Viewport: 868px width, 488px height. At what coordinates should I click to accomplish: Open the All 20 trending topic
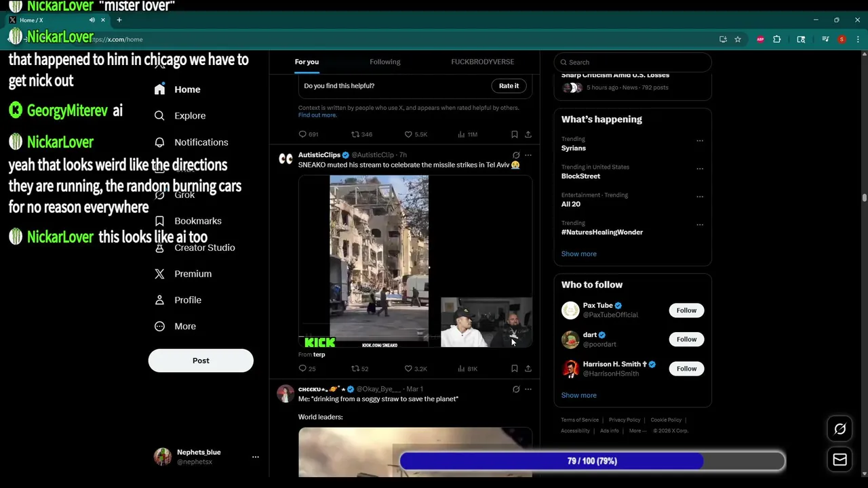pos(571,204)
